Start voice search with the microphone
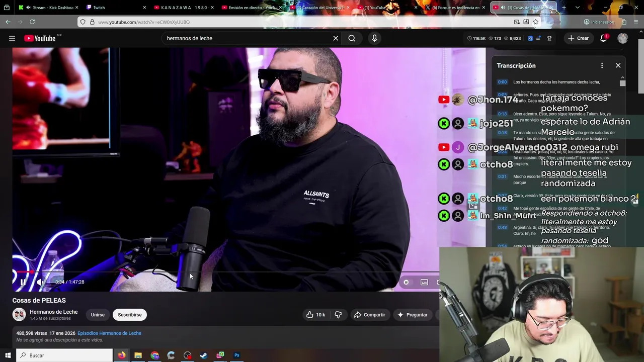This screenshot has width=644, height=362. tap(374, 38)
